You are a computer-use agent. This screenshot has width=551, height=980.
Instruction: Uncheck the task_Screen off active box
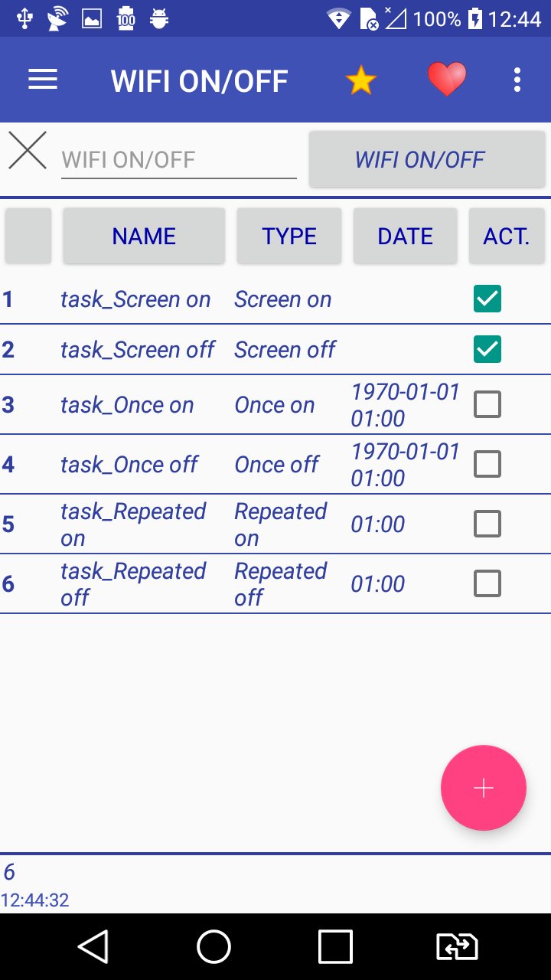[x=487, y=350]
